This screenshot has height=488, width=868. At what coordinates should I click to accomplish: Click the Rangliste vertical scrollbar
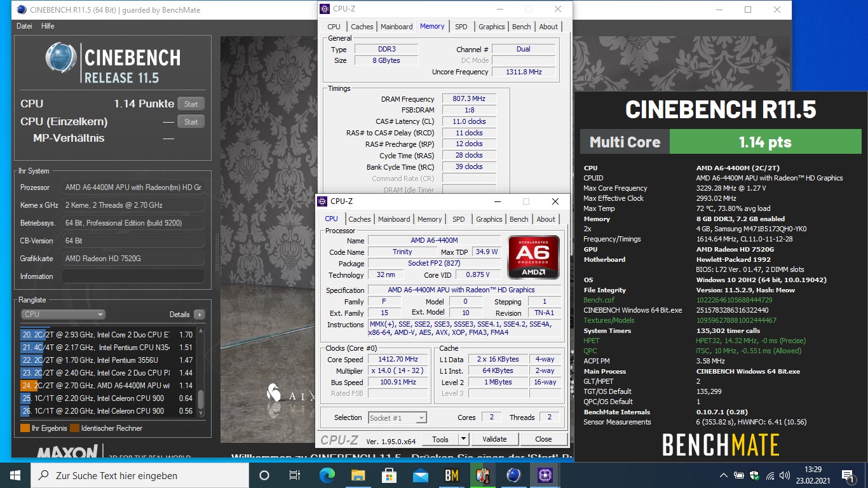pyautogui.click(x=201, y=372)
